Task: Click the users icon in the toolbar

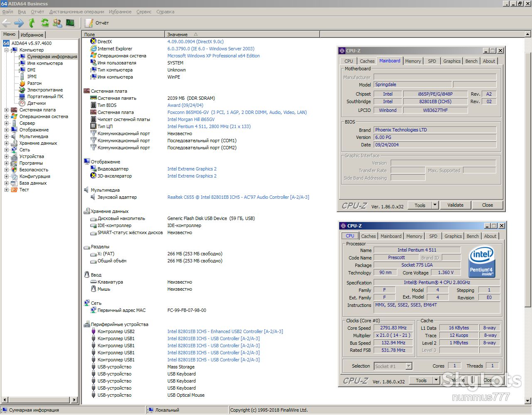Action: (x=57, y=23)
